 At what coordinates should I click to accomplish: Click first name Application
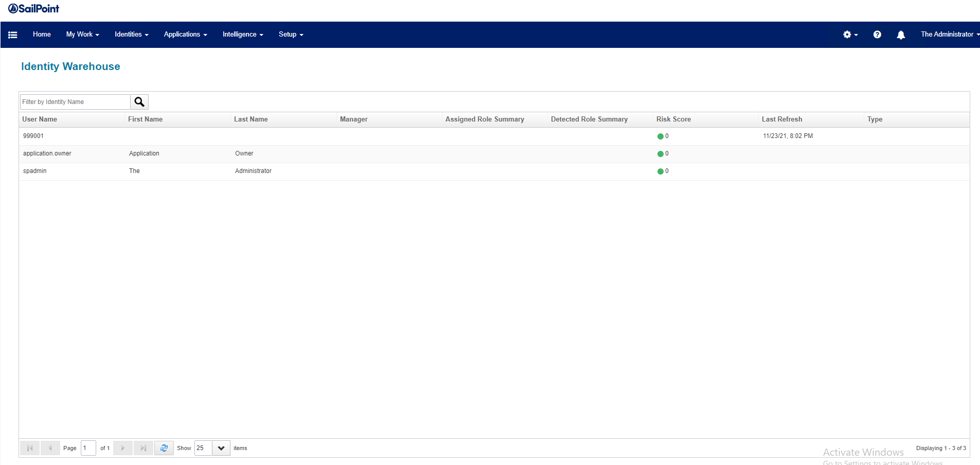tap(144, 153)
